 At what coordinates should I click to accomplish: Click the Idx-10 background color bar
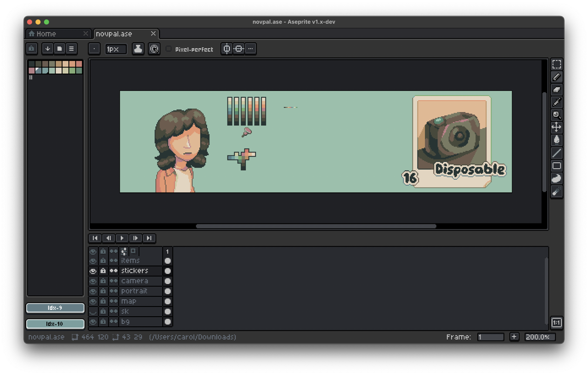(x=55, y=324)
